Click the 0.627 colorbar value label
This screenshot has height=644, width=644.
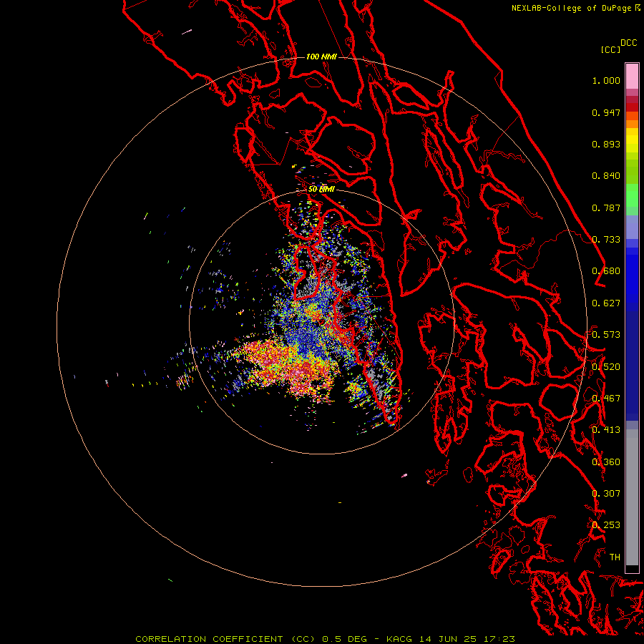click(x=606, y=303)
